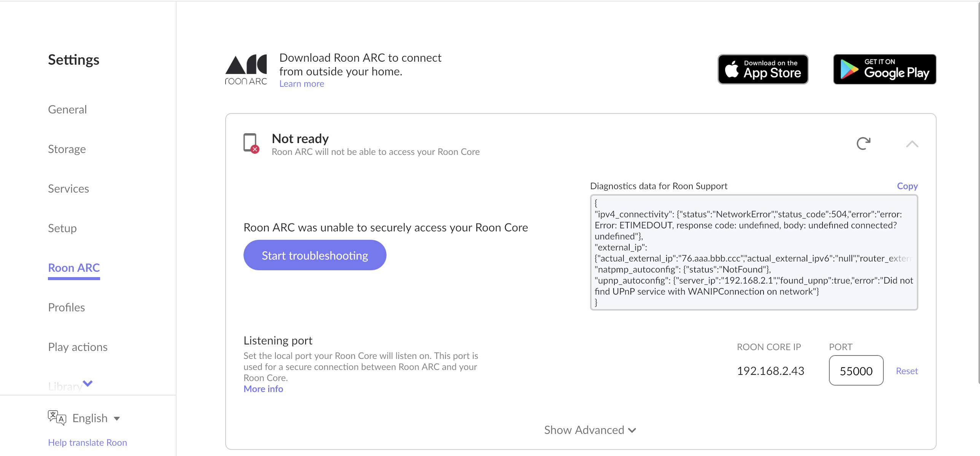This screenshot has width=980, height=456.
Task: Click the device not-ready status icon
Action: click(251, 143)
